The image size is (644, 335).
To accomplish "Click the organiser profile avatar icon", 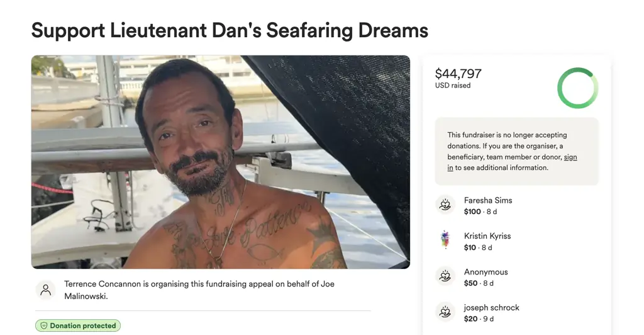I will pyautogui.click(x=45, y=290).
